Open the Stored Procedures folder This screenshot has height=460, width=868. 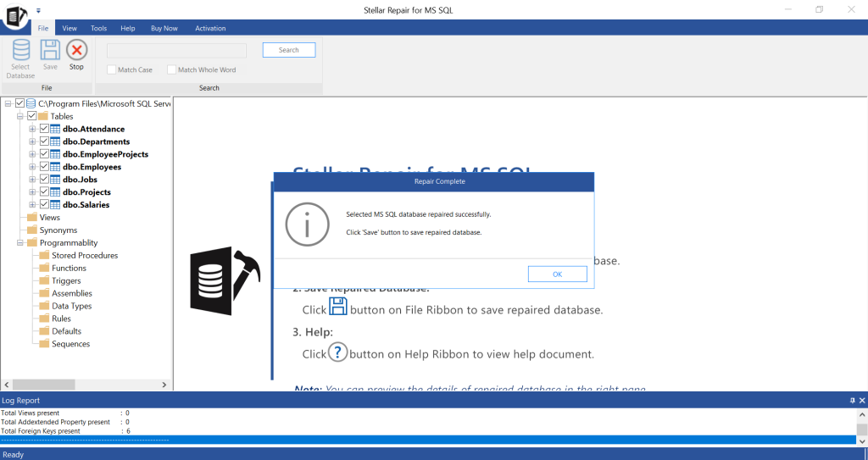click(84, 255)
